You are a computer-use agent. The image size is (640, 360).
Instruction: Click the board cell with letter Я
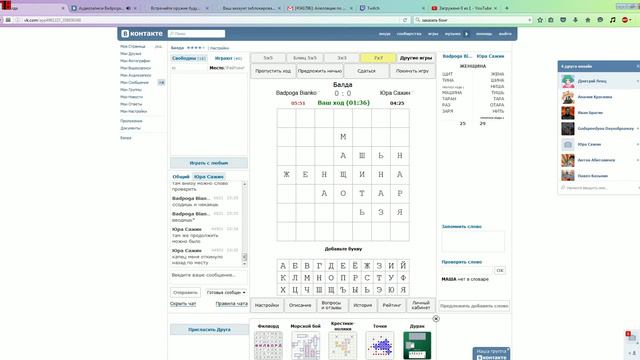click(400, 212)
